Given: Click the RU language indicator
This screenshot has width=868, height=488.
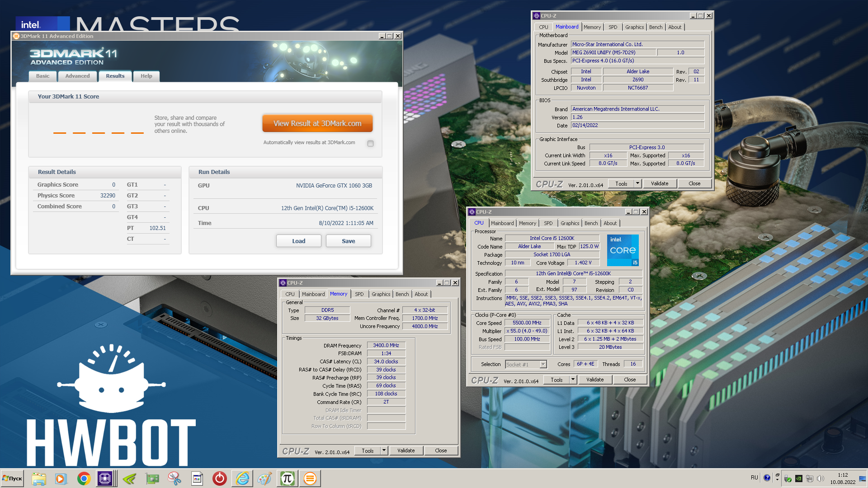Looking at the screenshot, I should pyautogui.click(x=754, y=478).
